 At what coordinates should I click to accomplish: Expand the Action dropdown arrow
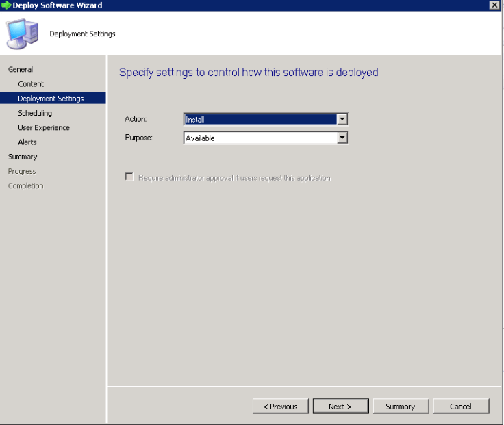pyautogui.click(x=342, y=119)
